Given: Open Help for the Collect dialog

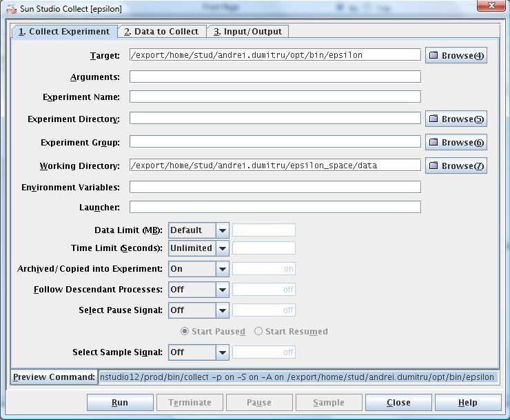Looking at the screenshot, I should coord(468,403).
